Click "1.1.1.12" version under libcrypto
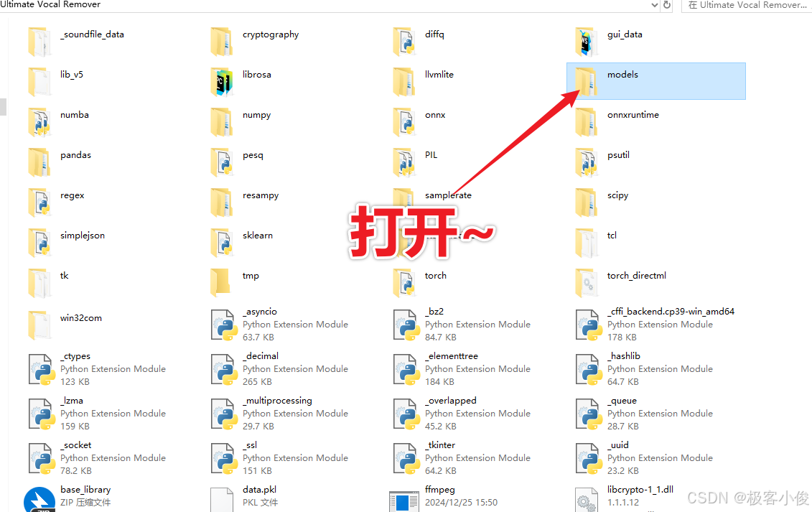 [623, 503]
